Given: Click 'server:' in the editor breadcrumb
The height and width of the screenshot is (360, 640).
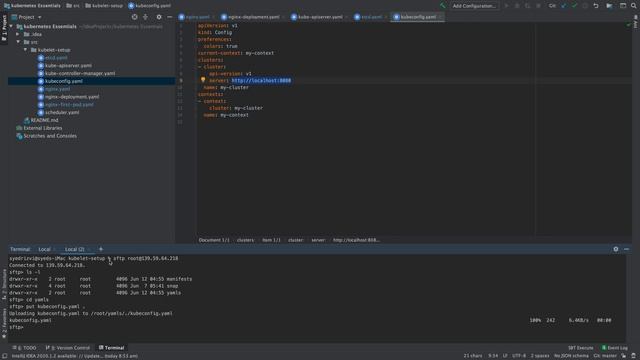Looking at the screenshot, I should pos(318,240).
